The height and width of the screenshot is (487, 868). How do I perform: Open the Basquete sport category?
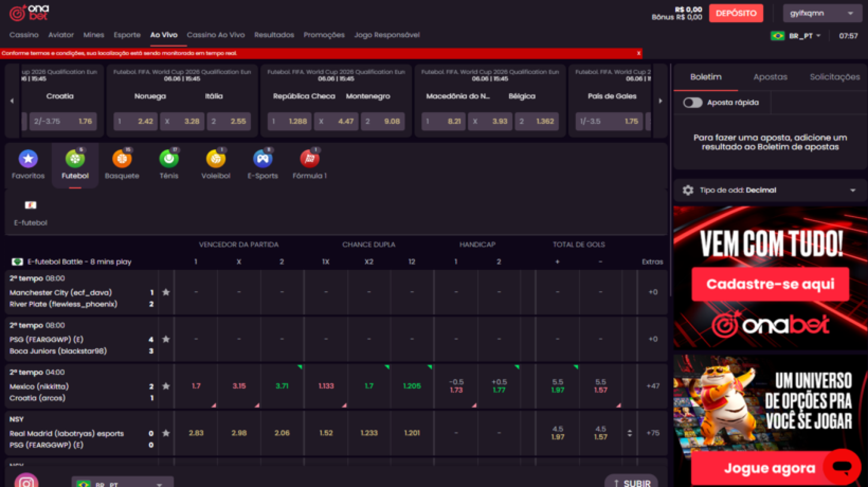122,159
